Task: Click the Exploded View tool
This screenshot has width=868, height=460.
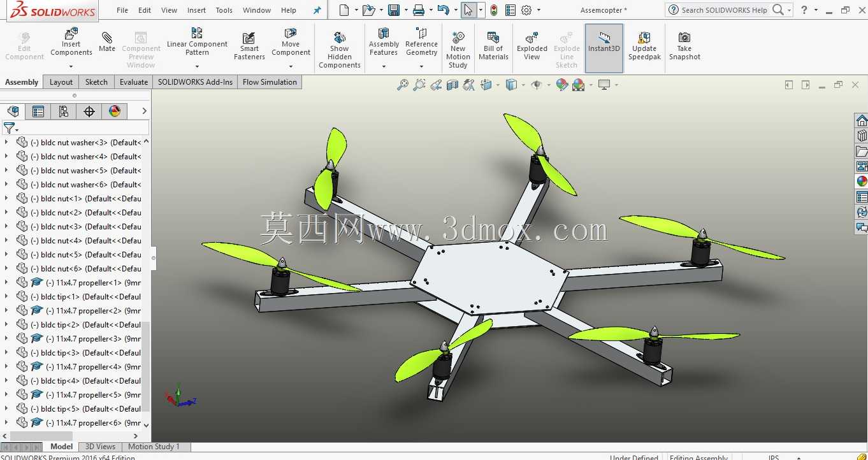Action: click(532, 46)
